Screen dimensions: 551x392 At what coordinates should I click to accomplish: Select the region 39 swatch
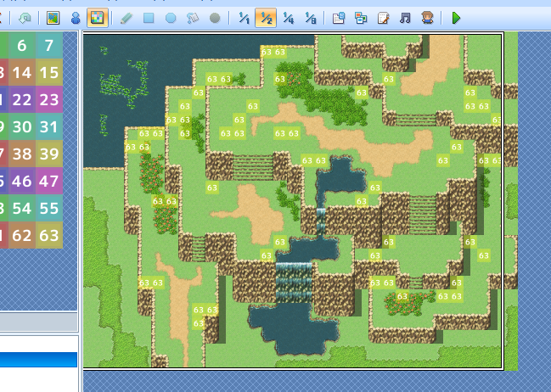pyautogui.click(x=49, y=154)
